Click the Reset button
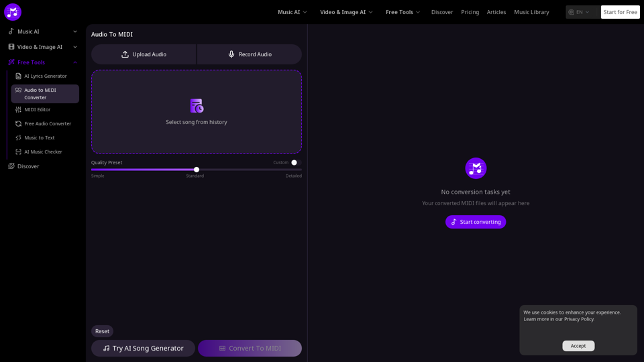 (x=102, y=331)
